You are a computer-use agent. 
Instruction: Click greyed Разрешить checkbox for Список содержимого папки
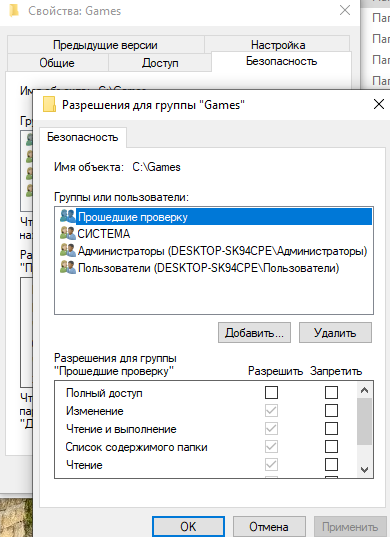tap(271, 447)
